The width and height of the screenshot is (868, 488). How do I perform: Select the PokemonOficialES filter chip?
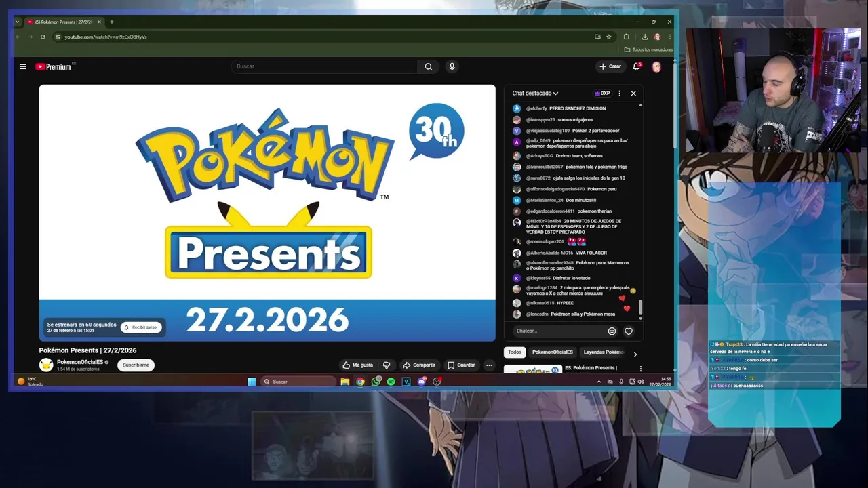(553, 352)
